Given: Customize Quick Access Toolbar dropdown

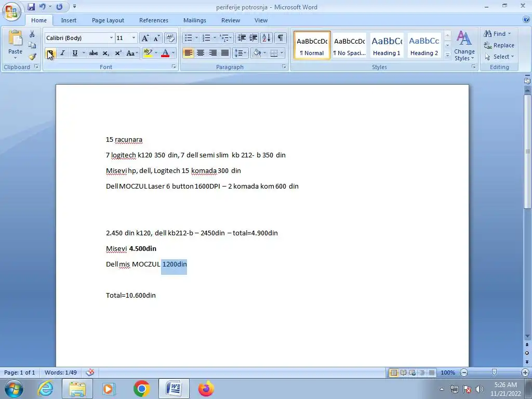Looking at the screenshot, I should [x=74, y=7].
